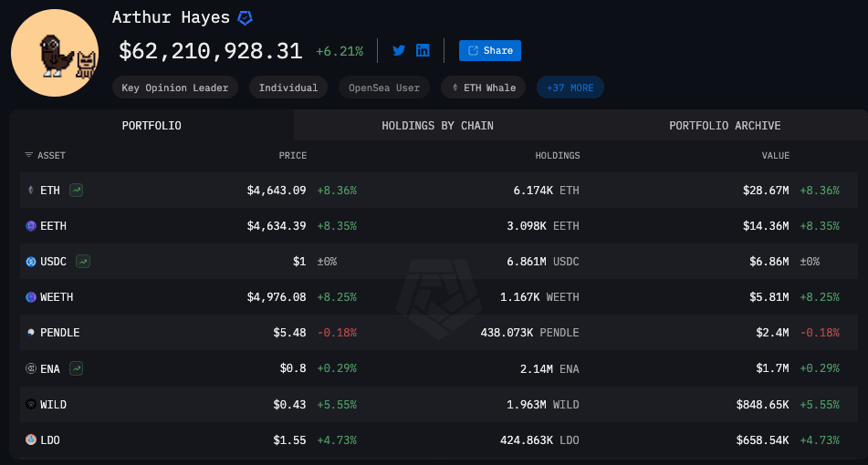Switch to the PORTFOLIO tab
This screenshot has width=868, height=465.
[152, 126]
